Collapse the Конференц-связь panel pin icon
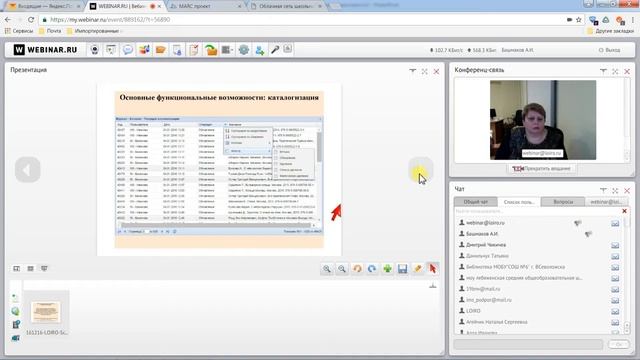The height and width of the screenshot is (360, 640). point(603,71)
